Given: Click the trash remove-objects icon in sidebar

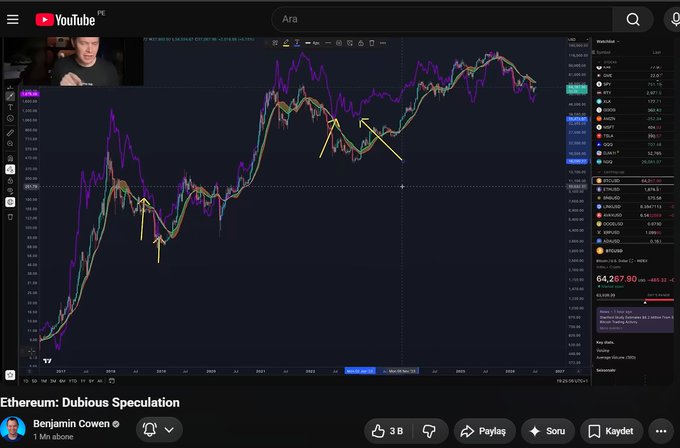Looking at the screenshot, I should pyautogui.click(x=10, y=216).
